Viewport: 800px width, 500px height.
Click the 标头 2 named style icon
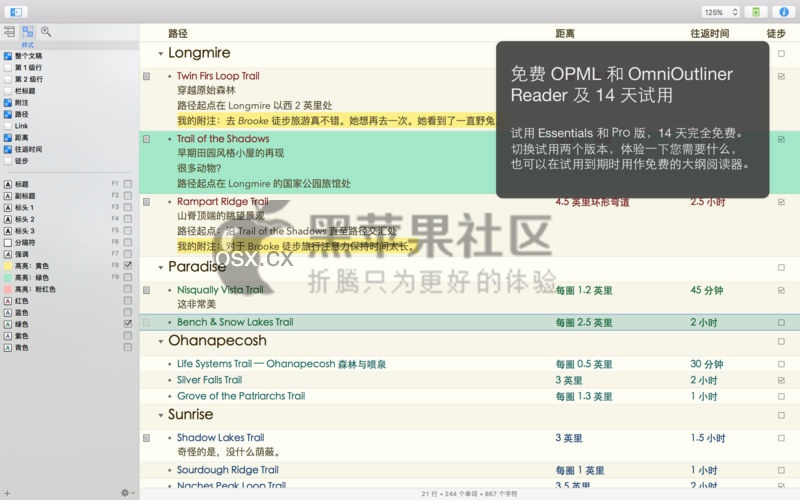pos(8,219)
